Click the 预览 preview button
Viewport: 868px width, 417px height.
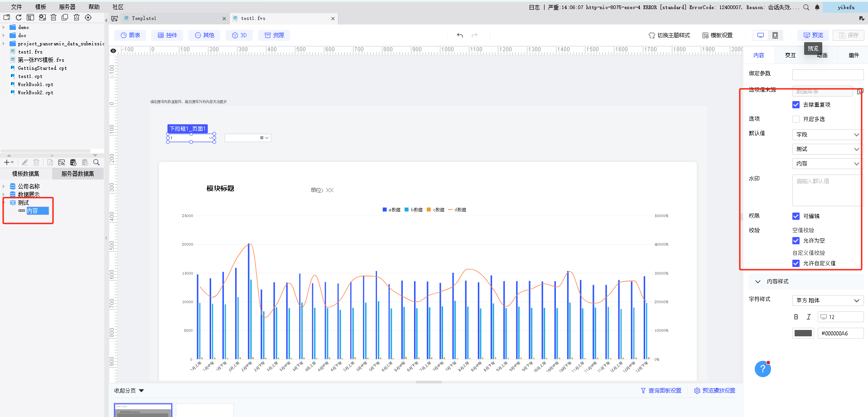pos(813,35)
